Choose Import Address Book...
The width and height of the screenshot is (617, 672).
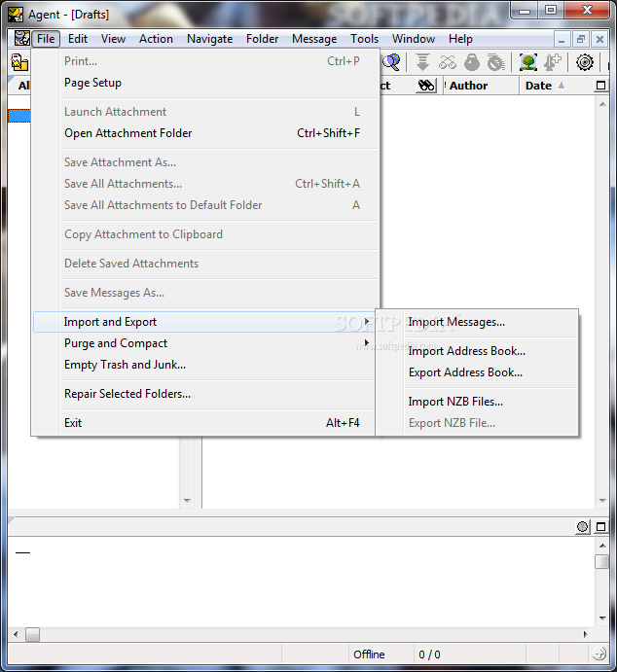point(477,350)
